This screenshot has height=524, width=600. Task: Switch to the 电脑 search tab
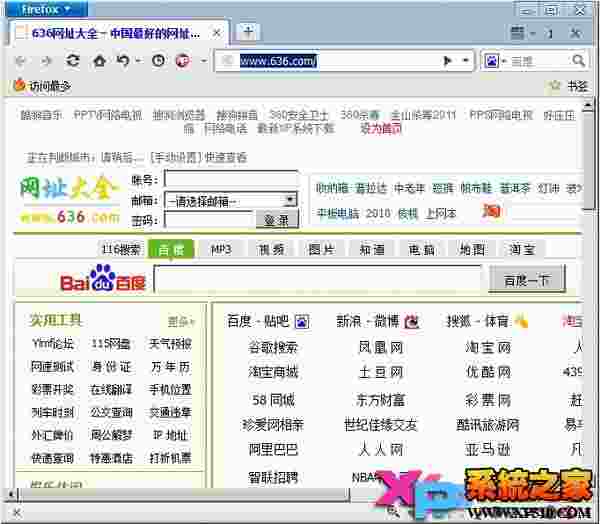[422, 250]
